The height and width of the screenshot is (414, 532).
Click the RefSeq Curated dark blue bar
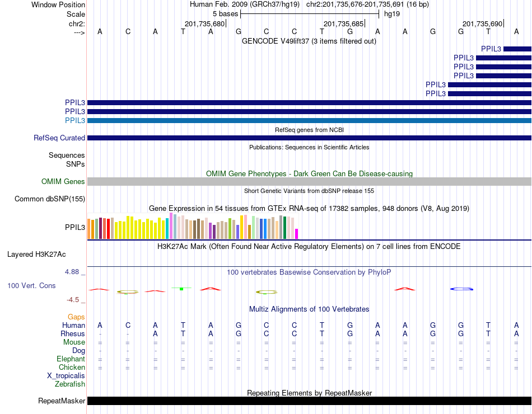(x=310, y=138)
